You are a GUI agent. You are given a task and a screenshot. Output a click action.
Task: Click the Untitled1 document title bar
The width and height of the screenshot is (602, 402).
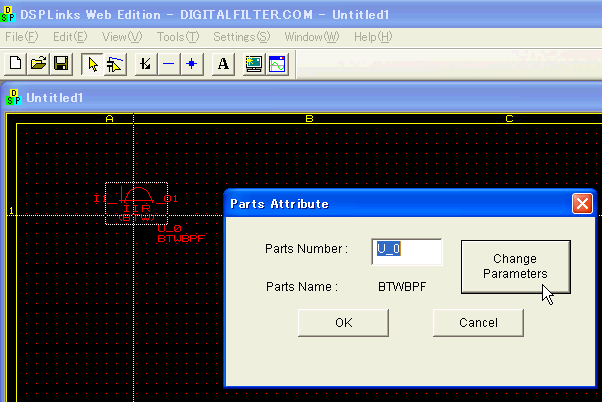[301, 97]
